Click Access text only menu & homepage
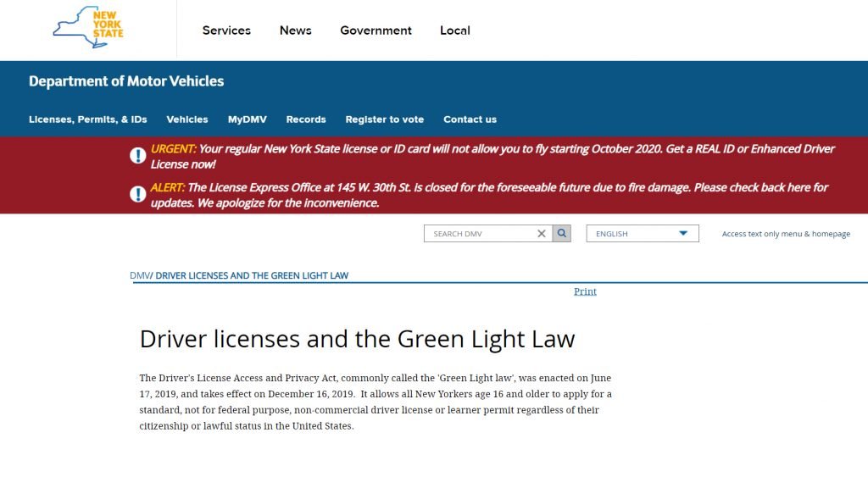 tap(786, 234)
